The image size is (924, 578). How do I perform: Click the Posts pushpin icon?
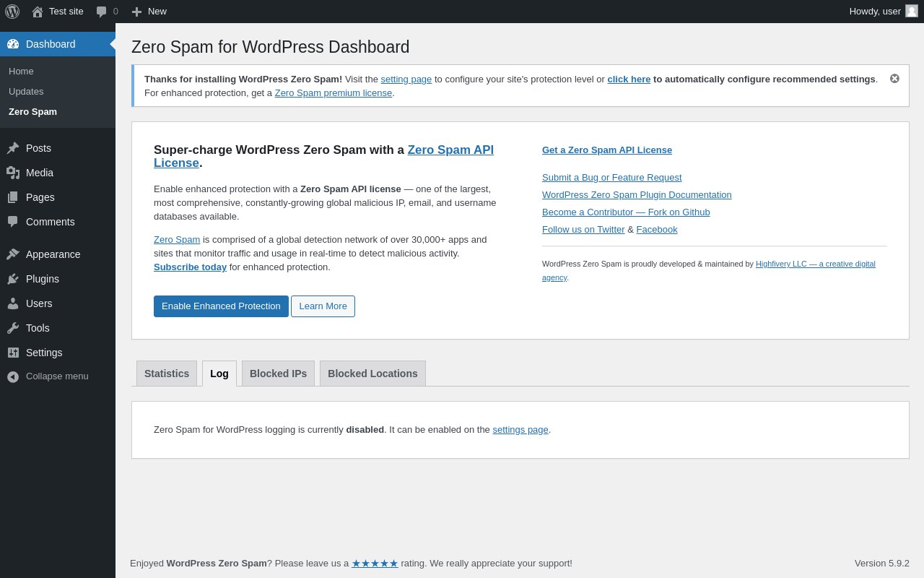coord(13,148)
